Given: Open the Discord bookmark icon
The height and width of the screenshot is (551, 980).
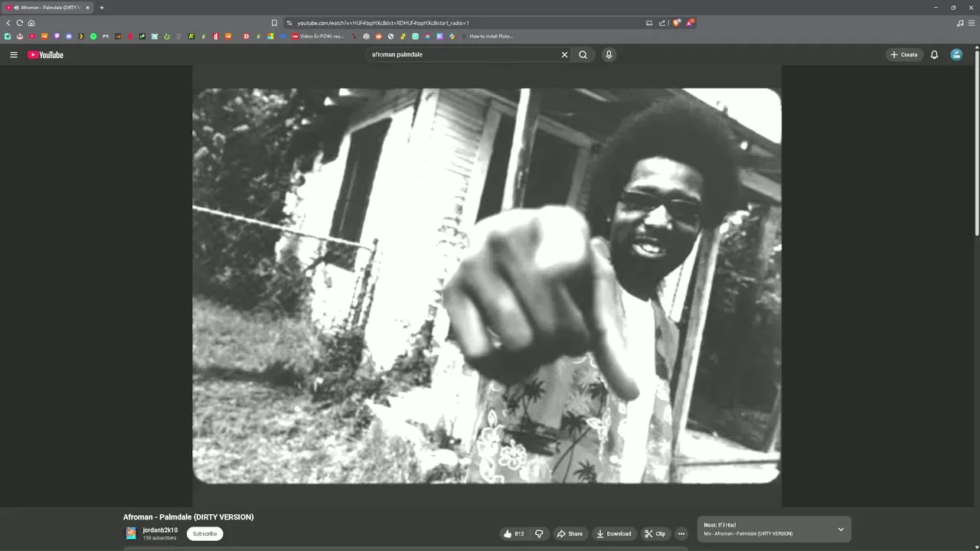Looking at the screenshot, I should pos(69,36).
